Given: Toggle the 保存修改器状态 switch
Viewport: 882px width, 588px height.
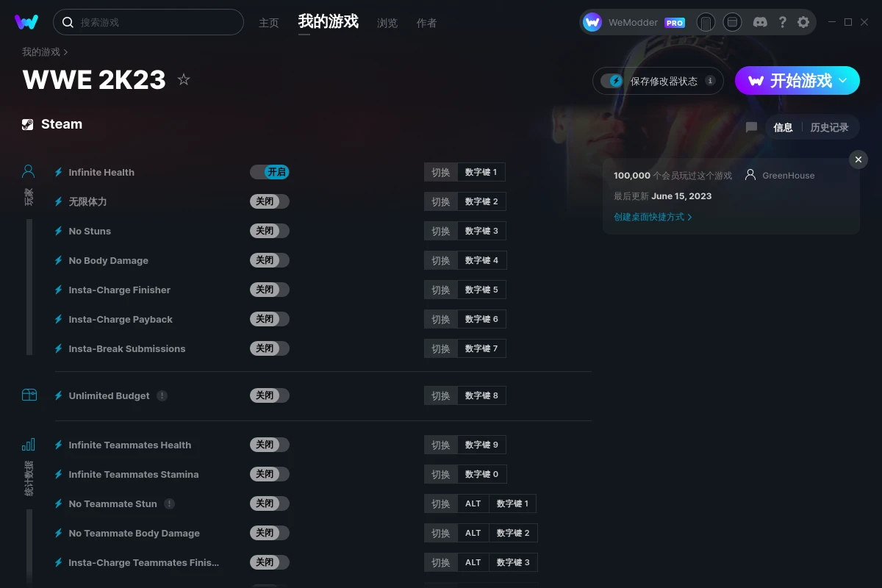Looking at the screenshot, I should [x=612, y=81].
